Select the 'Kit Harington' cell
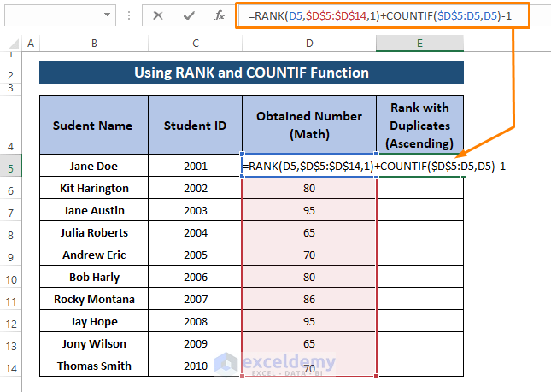Viewport: 551px width, 392px height. [x=94, y=188]
